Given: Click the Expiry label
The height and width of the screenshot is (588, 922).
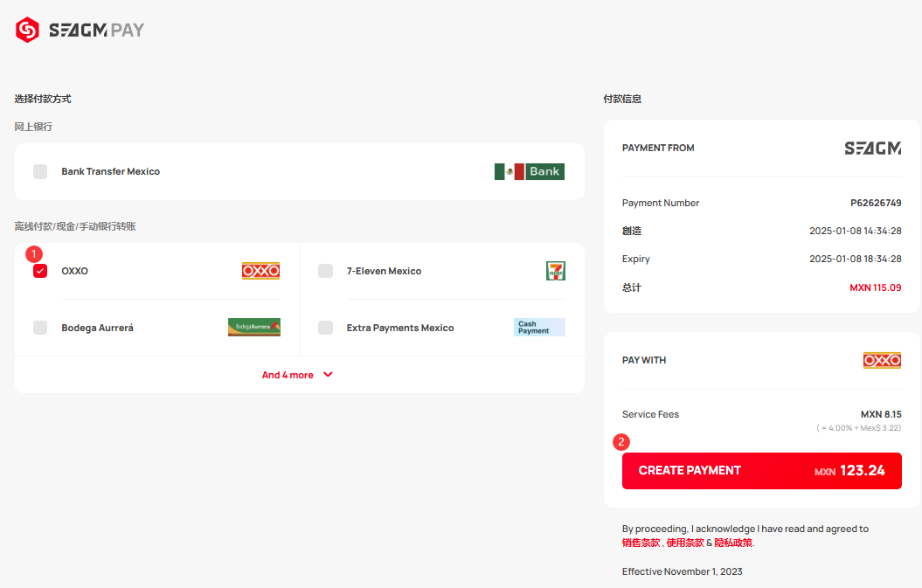Looking at the screenshot, I should [x=635, y=259].
